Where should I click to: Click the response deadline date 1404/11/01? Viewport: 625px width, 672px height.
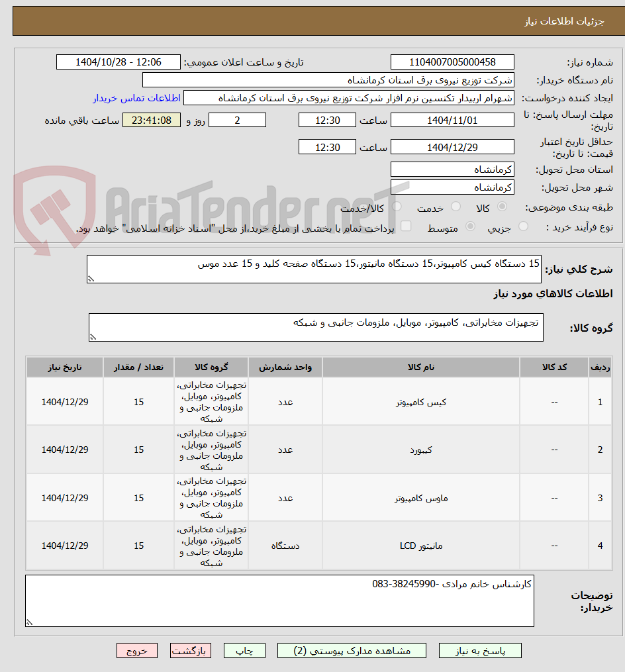(x=452, y=120)
